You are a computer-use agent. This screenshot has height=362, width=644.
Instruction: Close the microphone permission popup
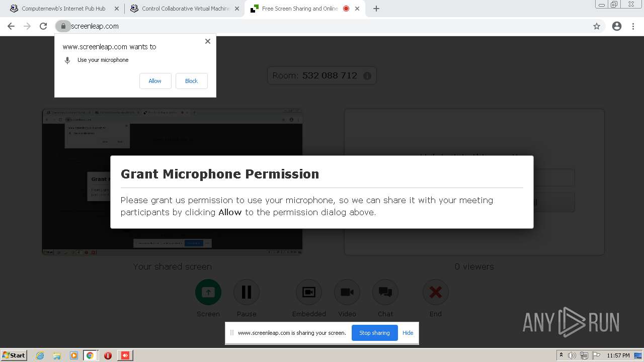pos(207,41)
